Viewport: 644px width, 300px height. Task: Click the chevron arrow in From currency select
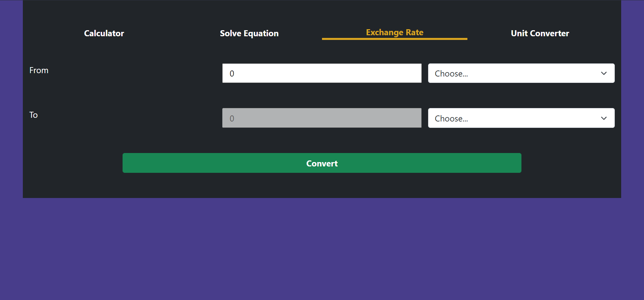click(604, 73)
